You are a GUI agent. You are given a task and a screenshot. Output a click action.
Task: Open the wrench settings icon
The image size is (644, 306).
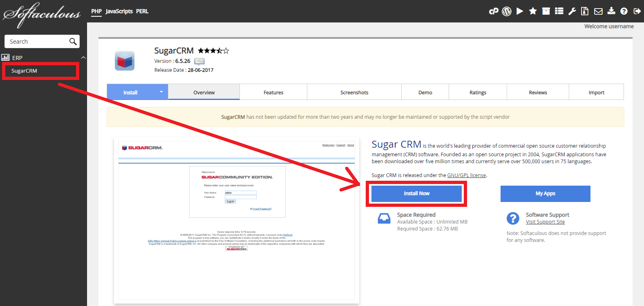coord(572,11)
